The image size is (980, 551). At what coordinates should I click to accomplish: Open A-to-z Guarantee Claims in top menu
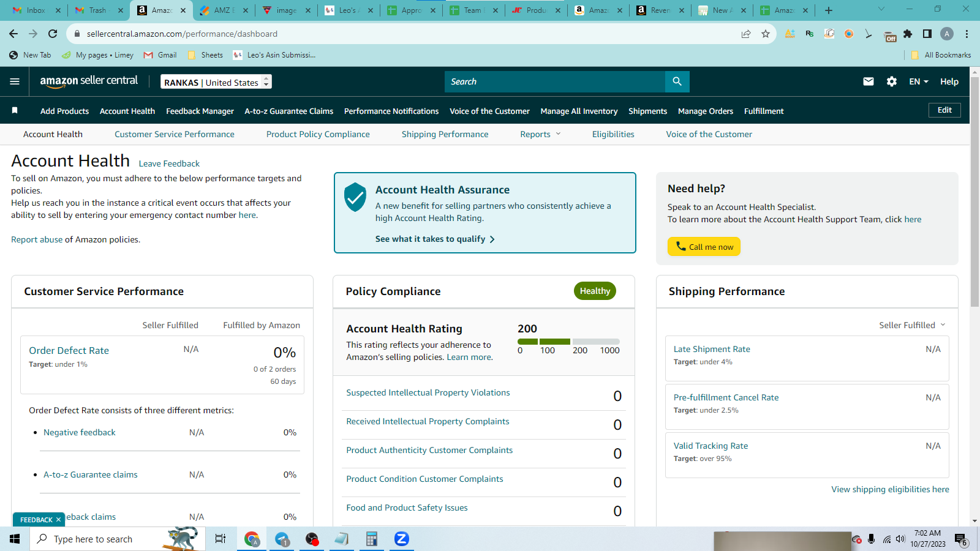[289, 111]
